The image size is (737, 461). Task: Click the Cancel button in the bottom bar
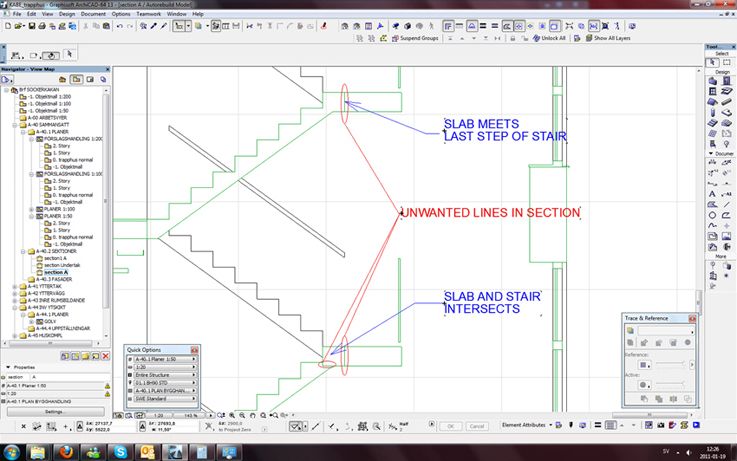click(x=477, y=426)
